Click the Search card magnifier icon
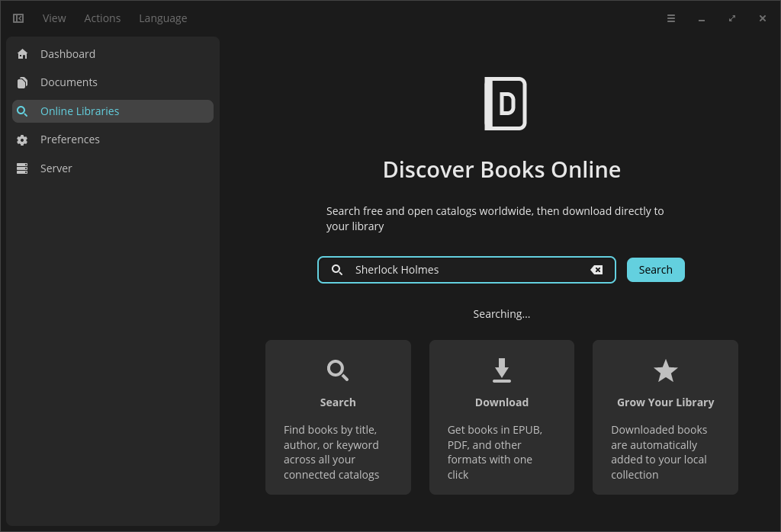Viewport: 781px width, 532px height. pos(338,370)
